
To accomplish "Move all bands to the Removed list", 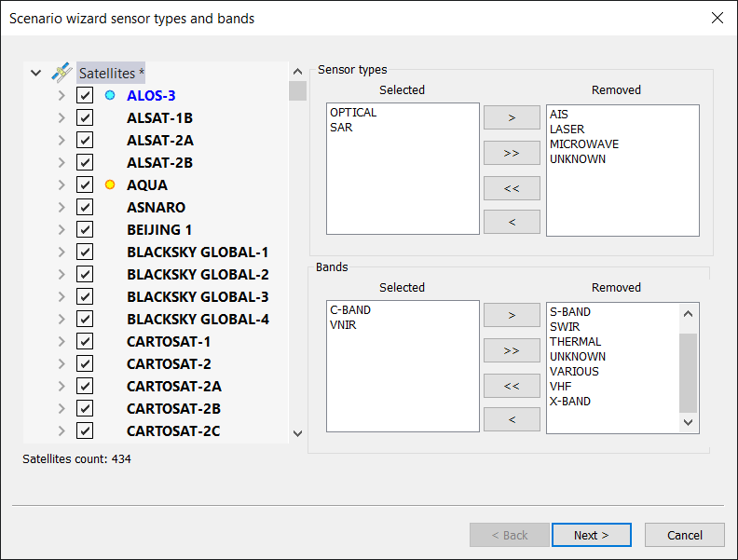I will (x=512, y=350).
